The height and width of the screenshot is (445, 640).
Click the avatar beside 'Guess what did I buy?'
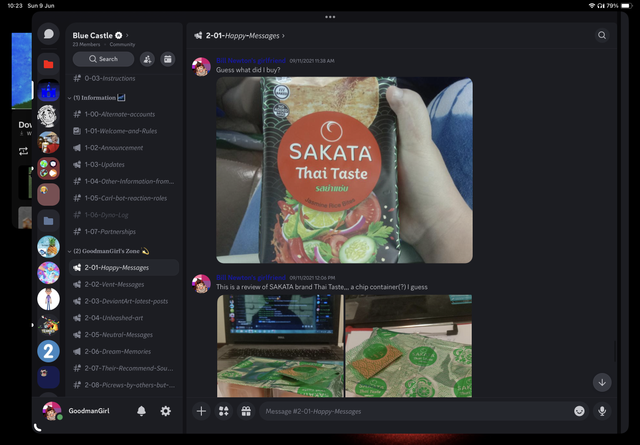pyautogui.click(x=201, y=67)
